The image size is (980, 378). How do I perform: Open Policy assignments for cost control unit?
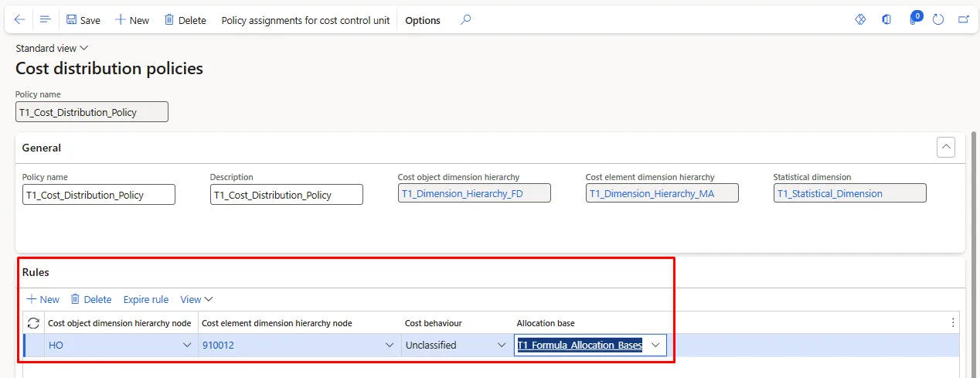[305, 20]
